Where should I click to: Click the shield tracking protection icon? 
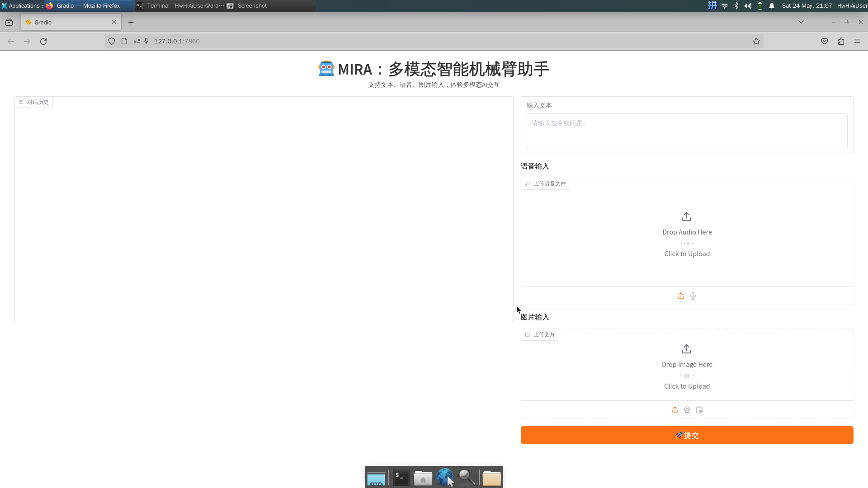coord(112,41)
